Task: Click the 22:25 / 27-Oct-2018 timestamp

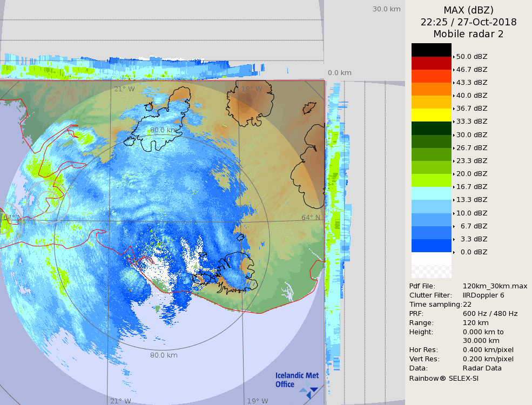Action: pos(468,22)
